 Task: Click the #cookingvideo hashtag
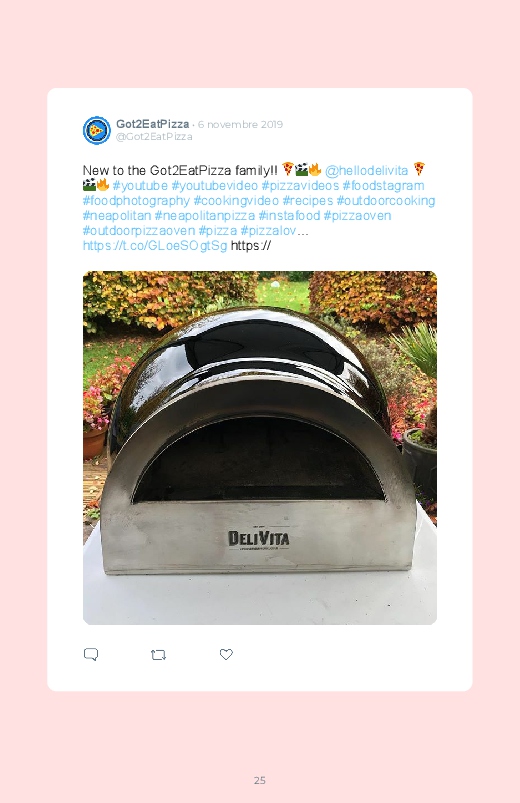(x=236, y=201)
